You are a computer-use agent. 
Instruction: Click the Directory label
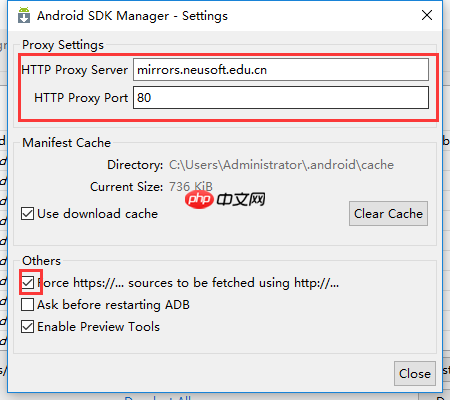click(135, 165)
